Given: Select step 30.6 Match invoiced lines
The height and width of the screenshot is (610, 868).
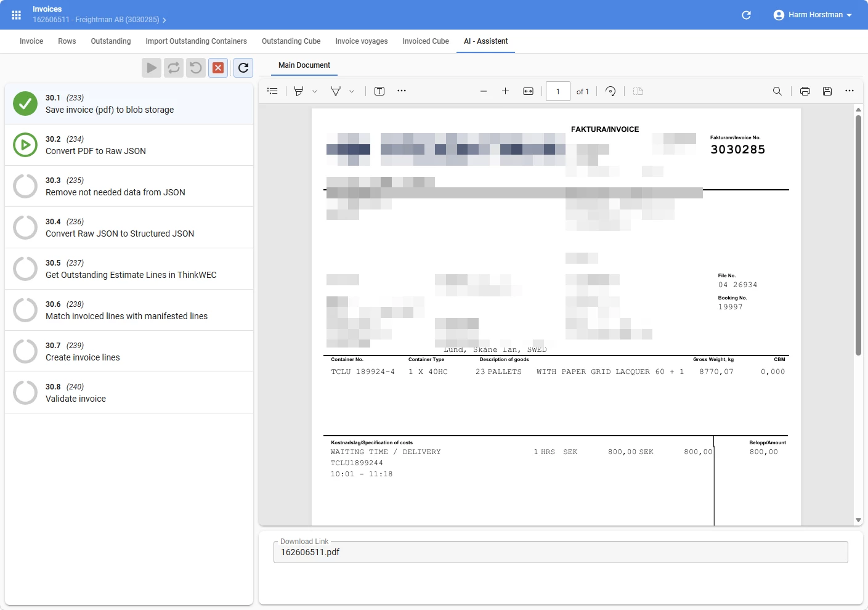Looking at the screenshot, I should 129,310.
